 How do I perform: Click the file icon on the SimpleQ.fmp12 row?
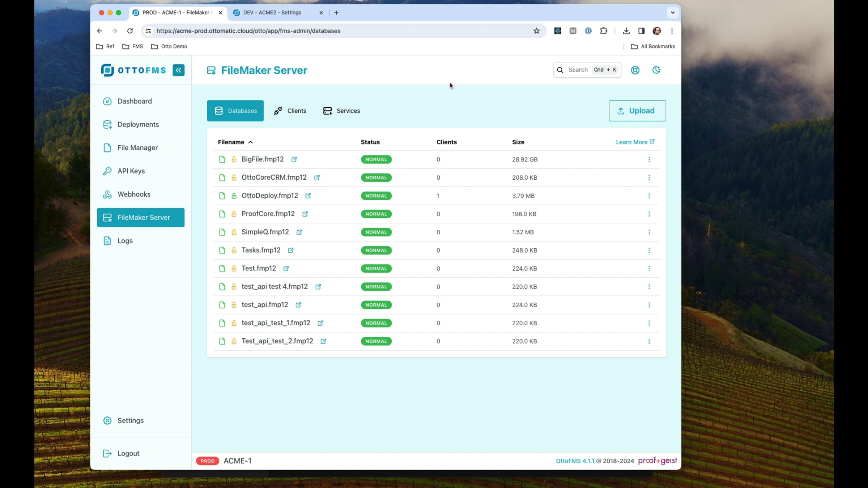(x=222, y=232)
